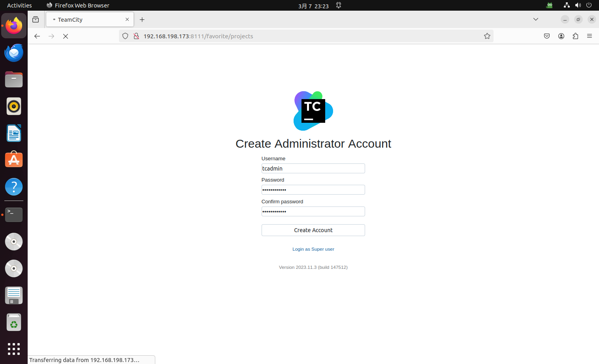Open Ubuntu Software store icon
This screenshot has width=599, height=364.
(x=14, y=160)
